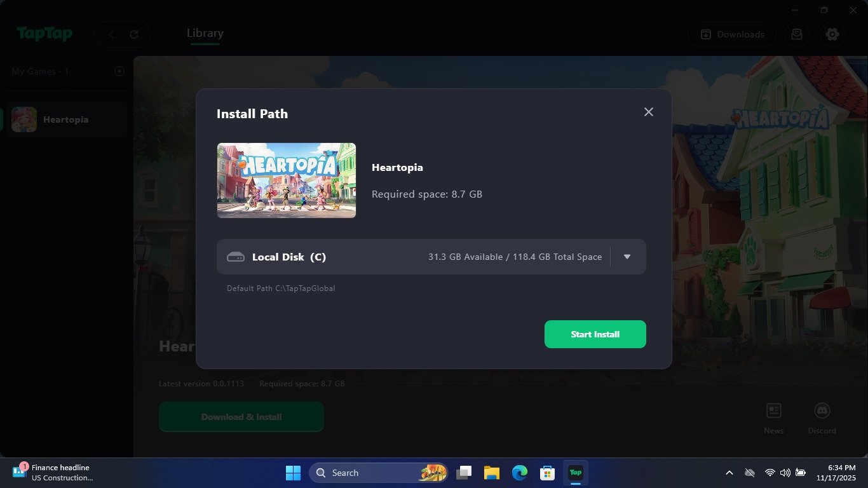The image size is (868, 488).
Task: Open the Discord community icon
Action: click(822, 412)
